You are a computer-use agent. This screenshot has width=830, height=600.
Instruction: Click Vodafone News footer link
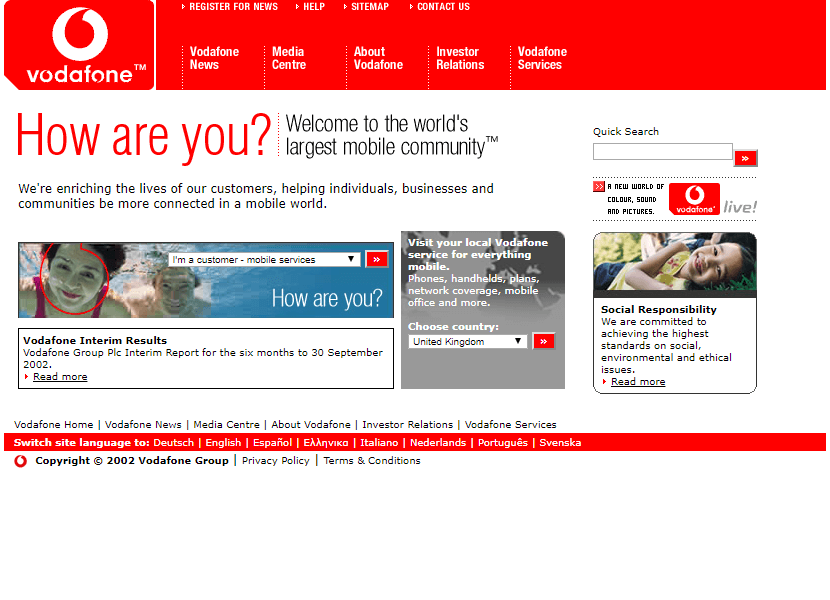143,425
